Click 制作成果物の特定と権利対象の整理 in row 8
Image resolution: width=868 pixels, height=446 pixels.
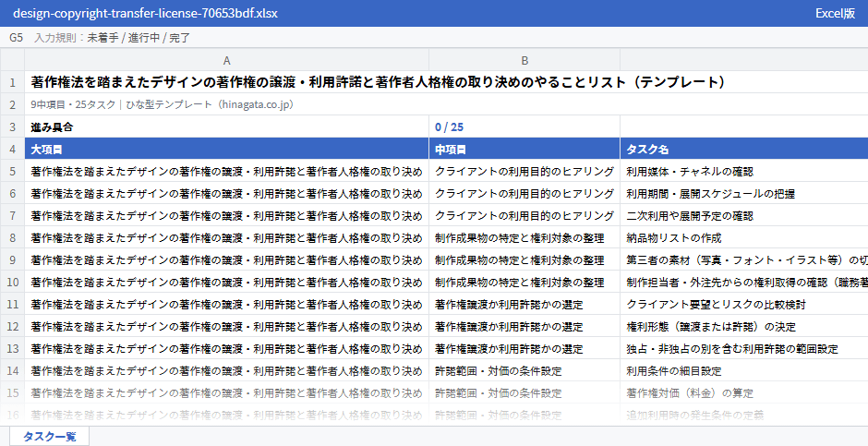click(524, 238)
